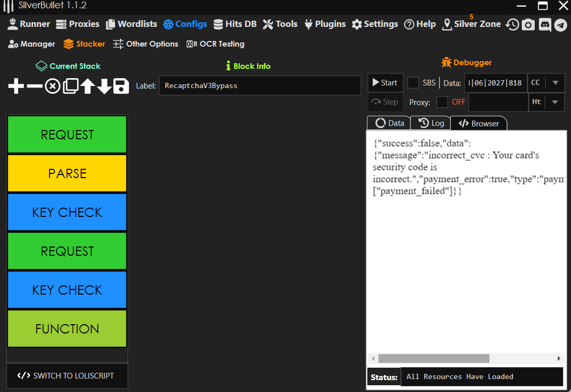Screen dimensions: 571x392
Task: Open the Other Options tab
Action: (x=146, y=44)
